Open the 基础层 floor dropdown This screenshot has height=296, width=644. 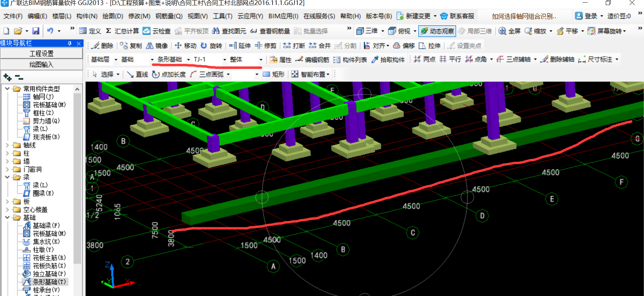tap(116, 60)
